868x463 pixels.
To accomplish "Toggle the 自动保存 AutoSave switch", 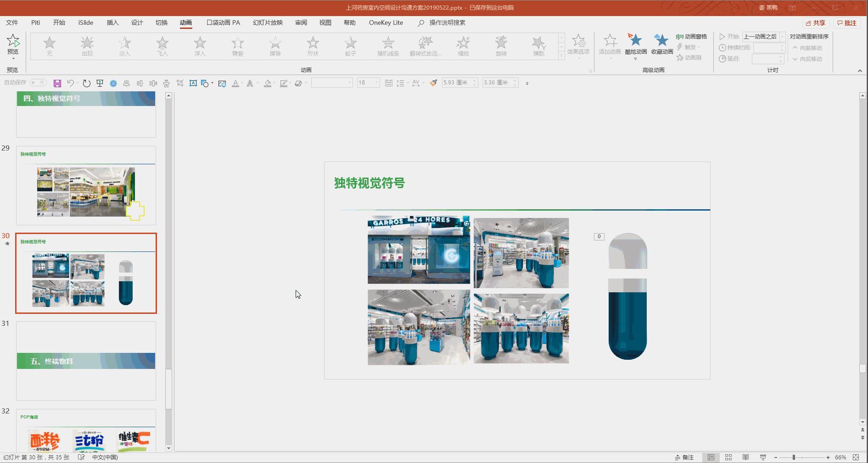I will point(38,83).
